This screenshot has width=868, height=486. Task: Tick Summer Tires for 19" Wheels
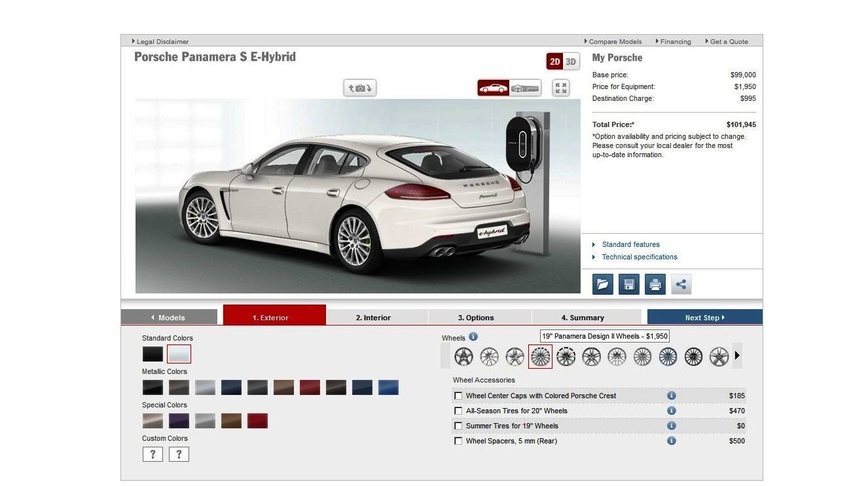coord(458,426)
